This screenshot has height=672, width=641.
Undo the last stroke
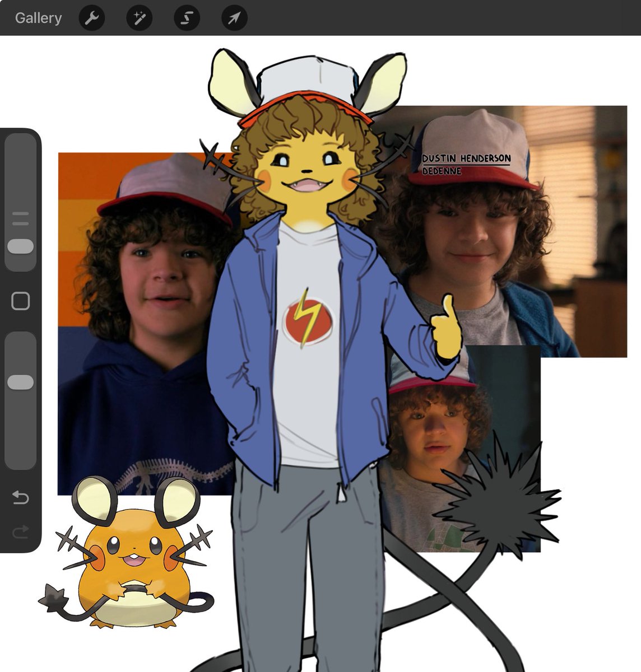(x=21, y=497)
